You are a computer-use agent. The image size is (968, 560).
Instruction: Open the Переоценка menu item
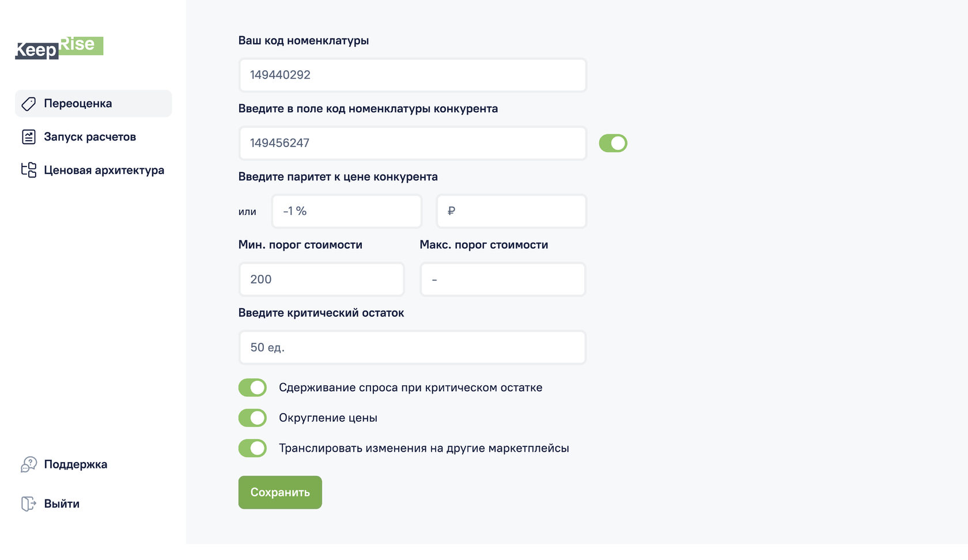click(78, 104)
